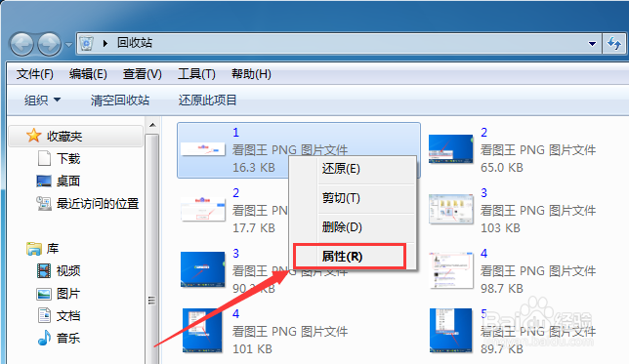Click the 最近访问的位置 icon
This screenshot has height=364, width=629.
click(44, 204)
